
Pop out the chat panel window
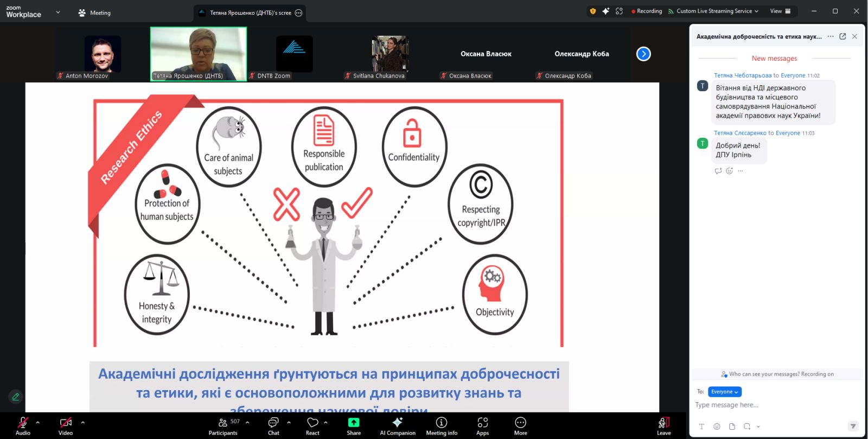[843, 36]
